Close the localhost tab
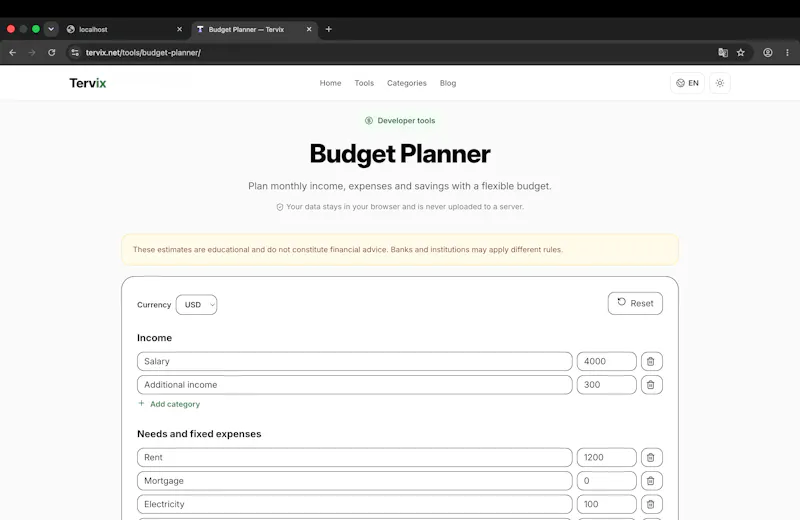Screen dimensions: 800x520 pos(179,29)
